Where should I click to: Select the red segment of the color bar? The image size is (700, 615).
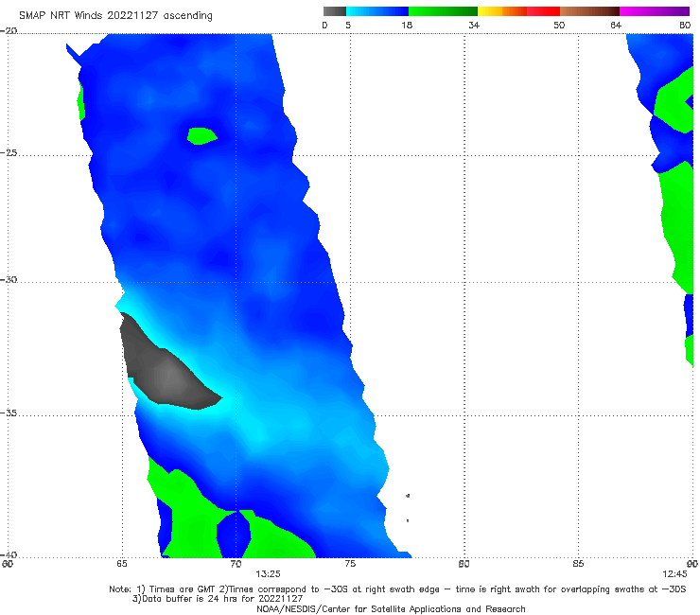(543, 11)
